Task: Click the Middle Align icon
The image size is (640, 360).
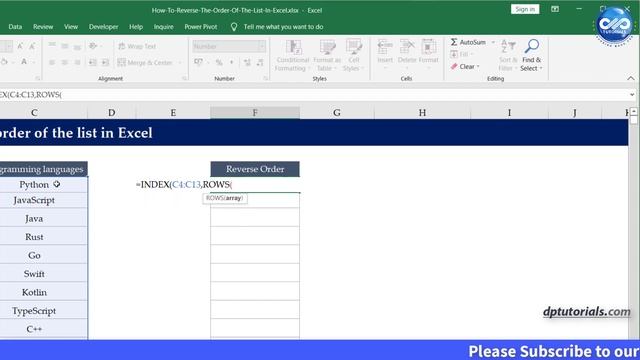Action: (x=64, y=46)
